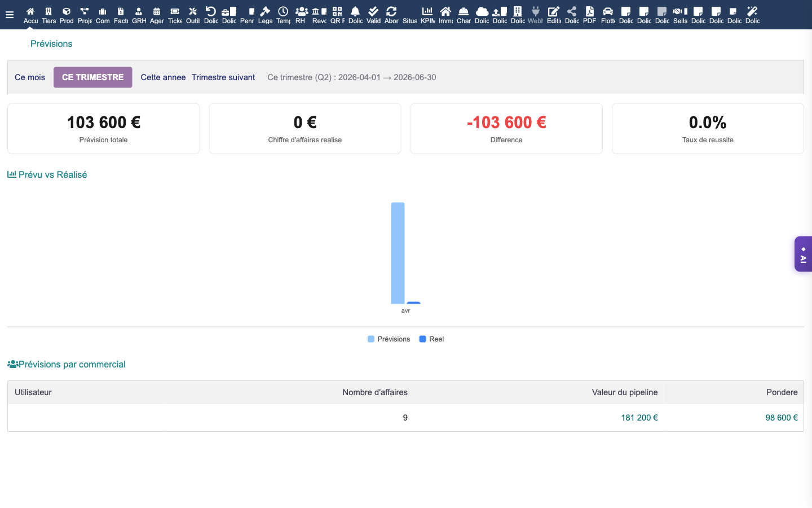Switch the period to Trimestre suivant

click(223, 77)
